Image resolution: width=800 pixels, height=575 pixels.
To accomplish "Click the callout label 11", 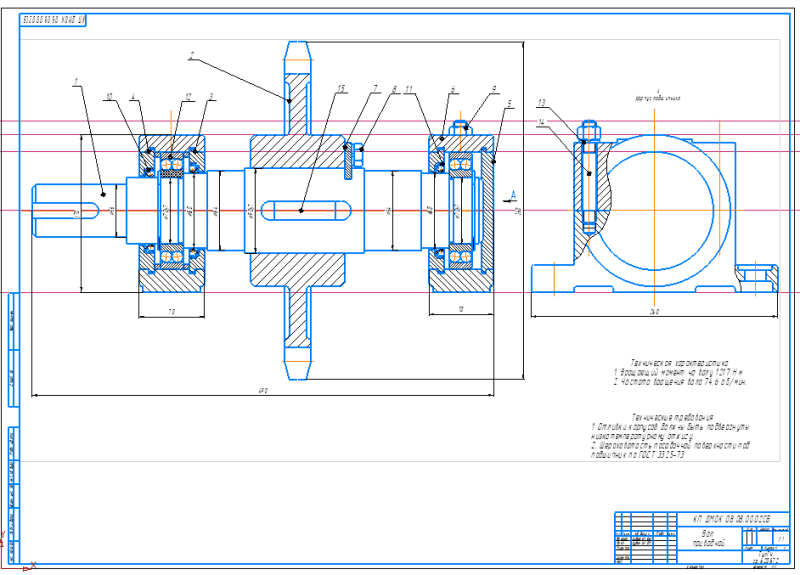I will (x=409, y=89).
